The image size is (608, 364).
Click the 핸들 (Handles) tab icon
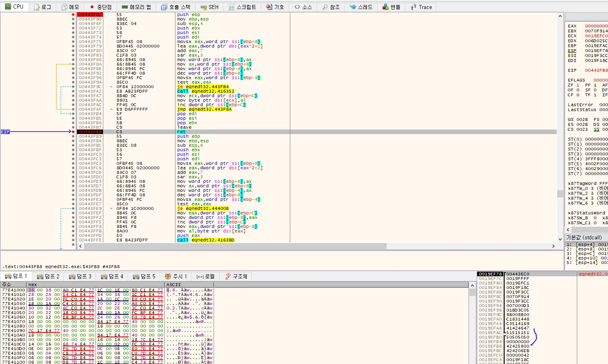[x=385, y=7]
